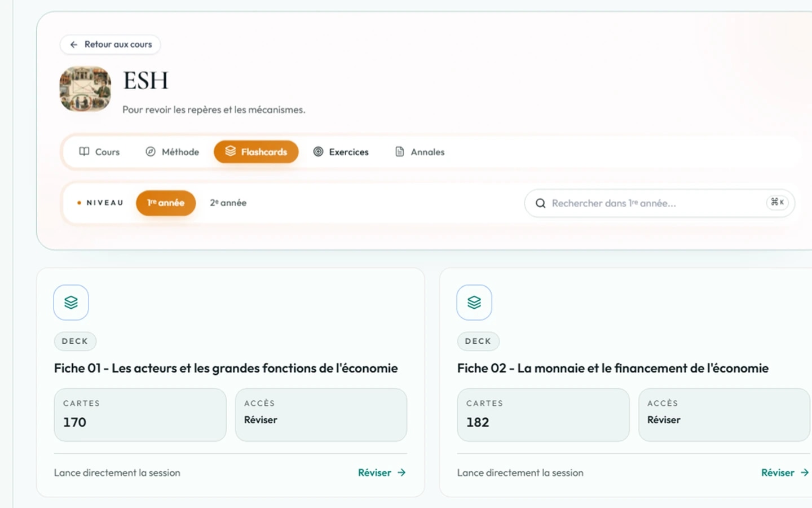This screenshot has width=812, height=508.
Task: Click the arrow icon next to Réviser on Fiche 01
Action: [x=401, y=472]
